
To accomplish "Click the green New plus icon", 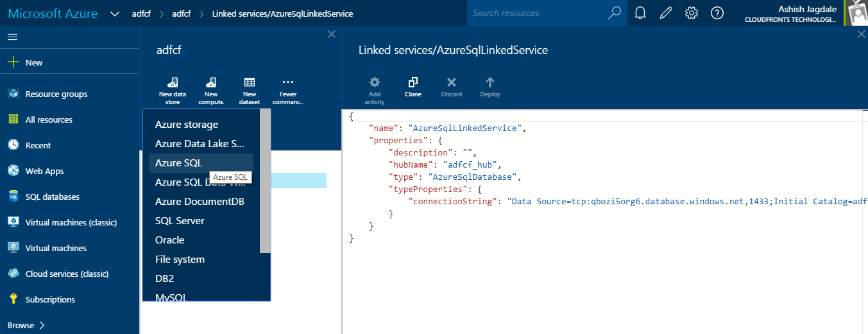I will tap(13, 62).
